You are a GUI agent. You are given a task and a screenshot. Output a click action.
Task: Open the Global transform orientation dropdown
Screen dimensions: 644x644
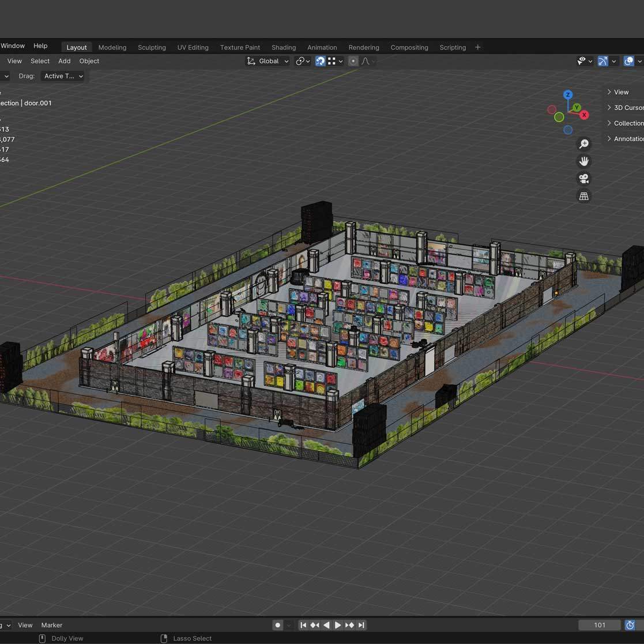coord(268,61)
